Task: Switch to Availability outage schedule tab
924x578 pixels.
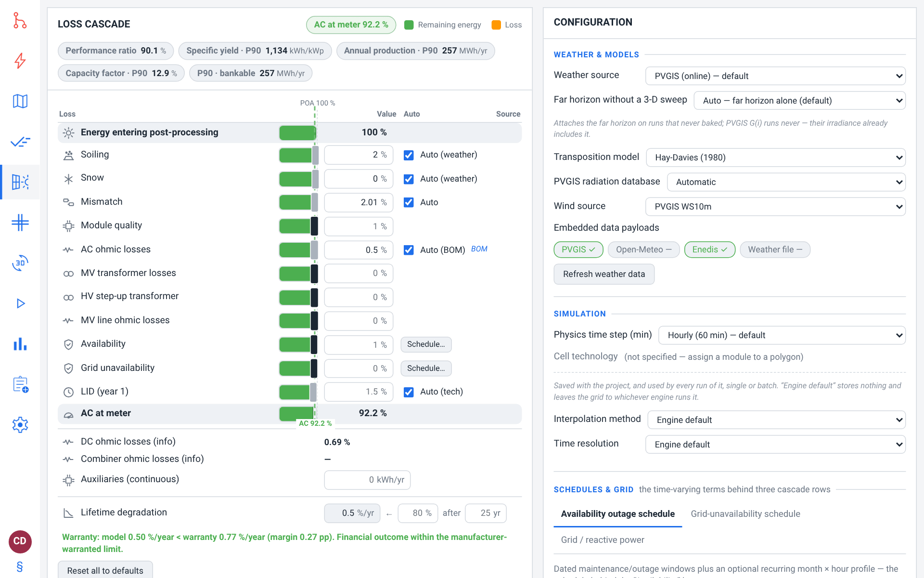Action: pyautogui.click(x=617, y=514)
